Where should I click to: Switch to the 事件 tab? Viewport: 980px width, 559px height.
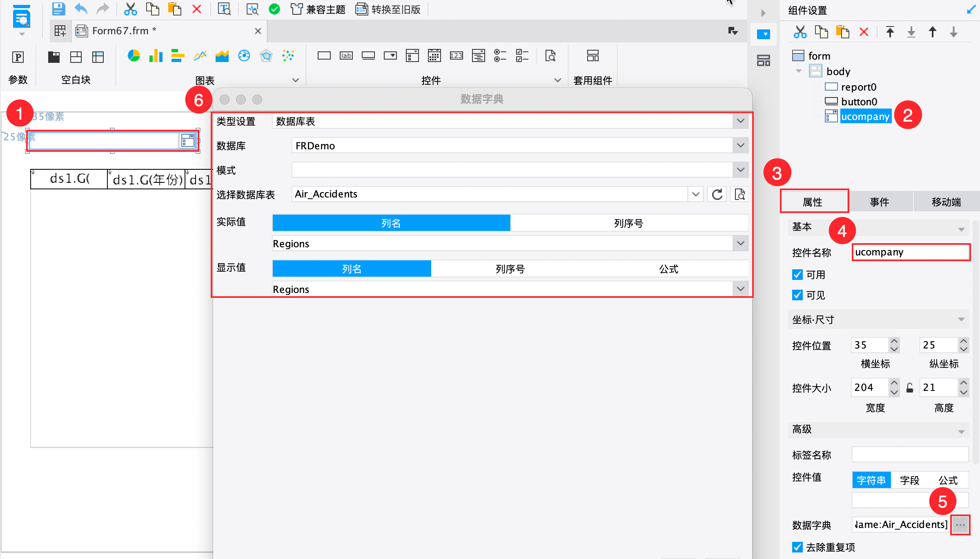tap(880, 202)
